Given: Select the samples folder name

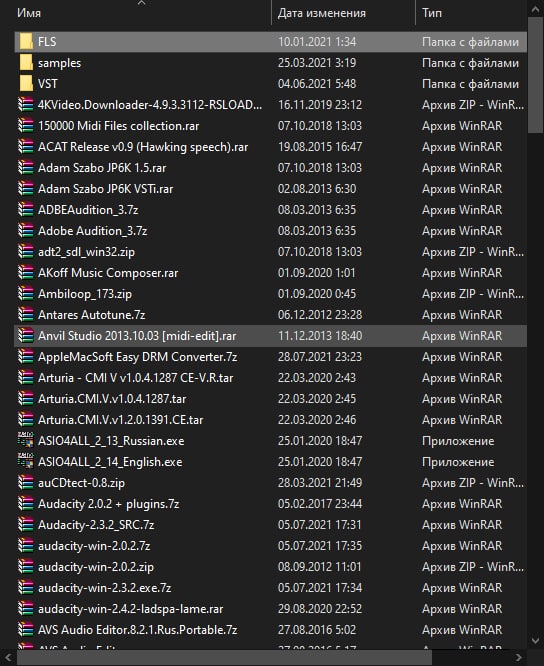Looking at the screenshot, I should [59, 63].
